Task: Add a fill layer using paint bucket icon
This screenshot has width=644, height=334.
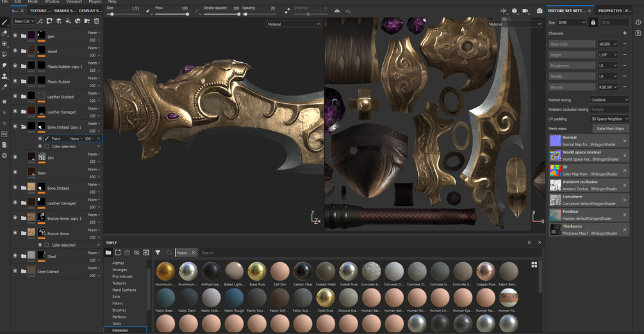Action: [68, 21]
